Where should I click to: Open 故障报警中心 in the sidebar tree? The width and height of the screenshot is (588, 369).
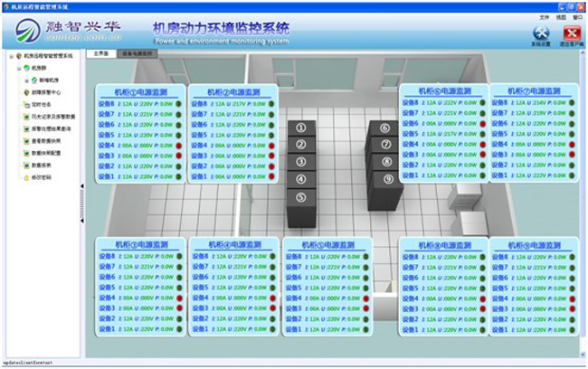click(44, 92)
